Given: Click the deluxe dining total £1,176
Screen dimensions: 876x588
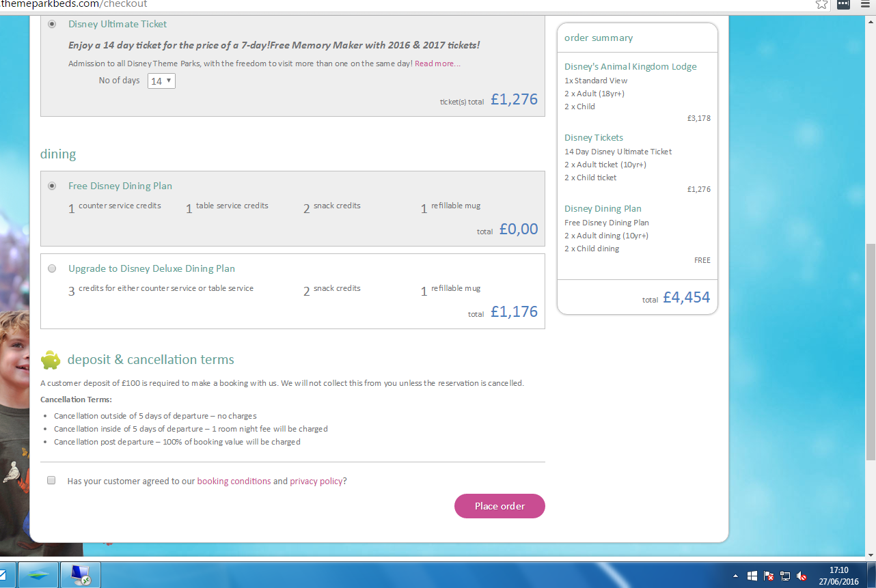Looking at the screenshot, I should click(514, 311).
